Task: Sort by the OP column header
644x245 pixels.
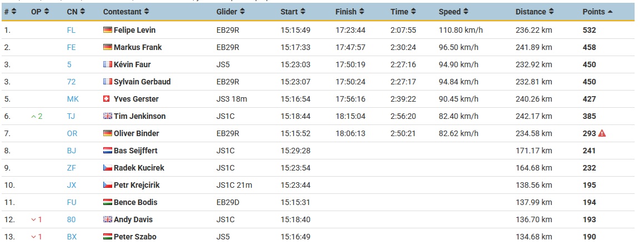Action: pyautogui.click(x=40, y=12)
